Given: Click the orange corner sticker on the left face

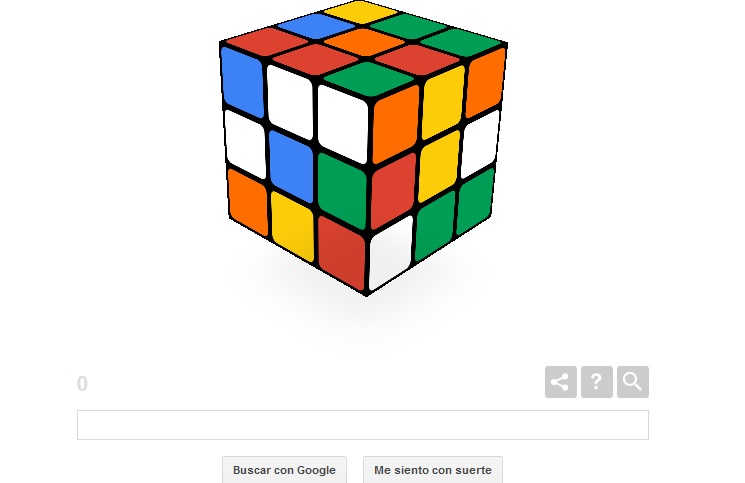Looking at the screenshot, I should click(x=248, y=202).
